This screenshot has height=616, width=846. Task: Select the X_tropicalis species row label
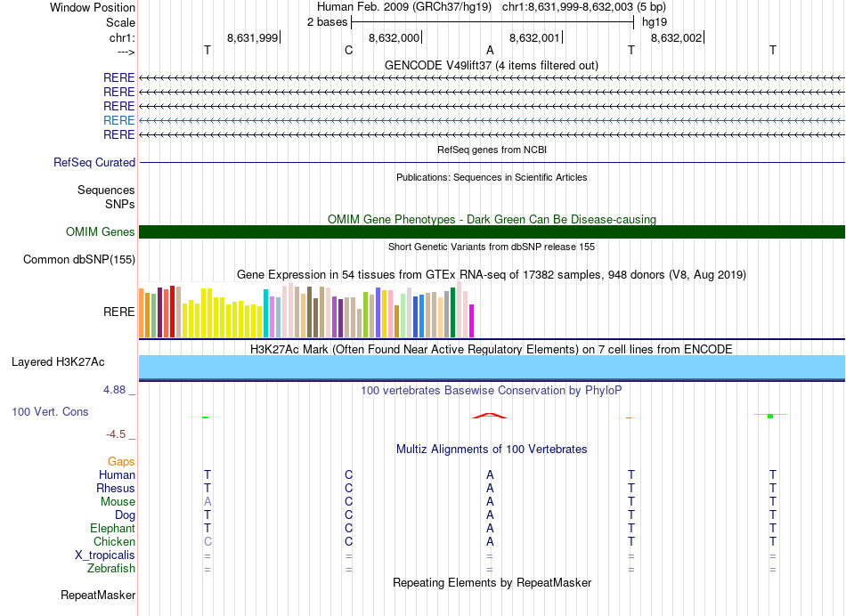tap(105, 555)
